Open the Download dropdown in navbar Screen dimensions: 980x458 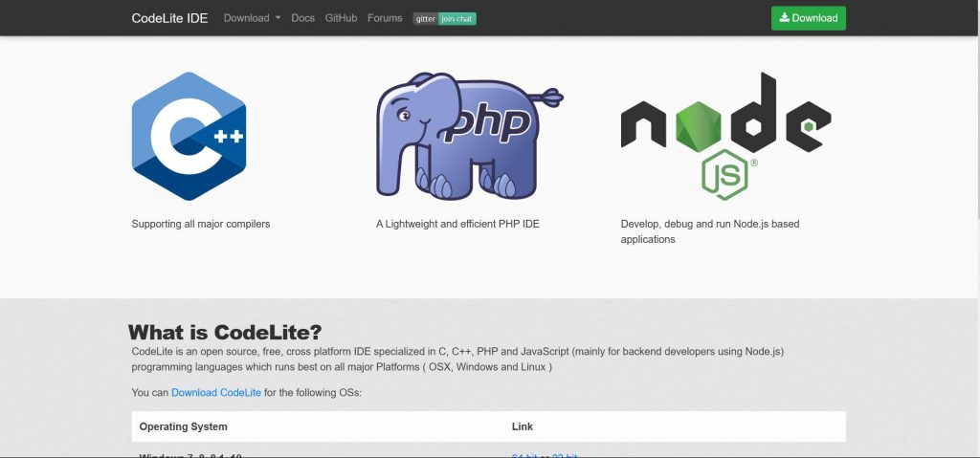252,18
